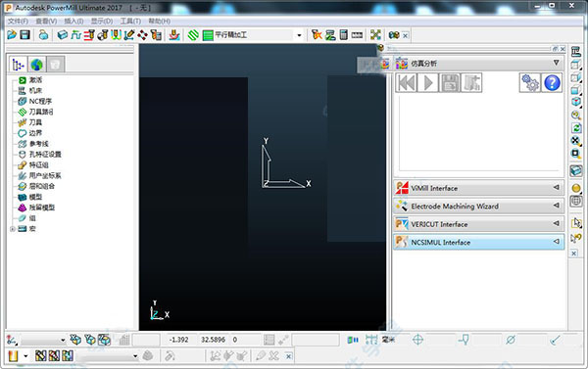Click the rewind to start simulation button
Viewport: 588px width, 369px height.
(x=406, y=83)
